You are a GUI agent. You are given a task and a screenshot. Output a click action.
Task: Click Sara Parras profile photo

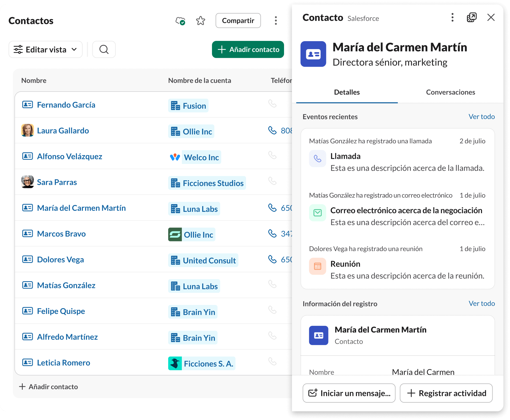click(x=27, y=182)
